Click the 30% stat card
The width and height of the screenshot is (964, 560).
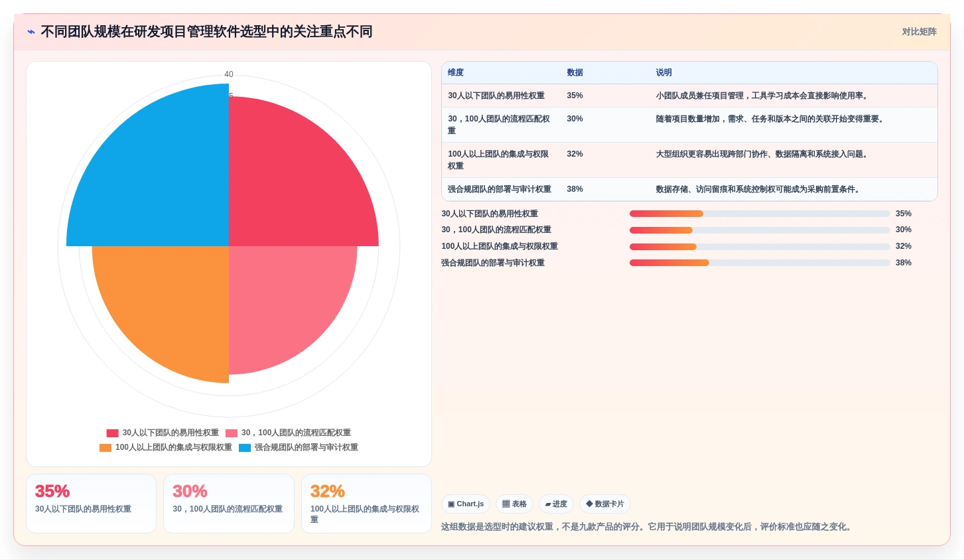pyautogui.click(x=229, y=504)
